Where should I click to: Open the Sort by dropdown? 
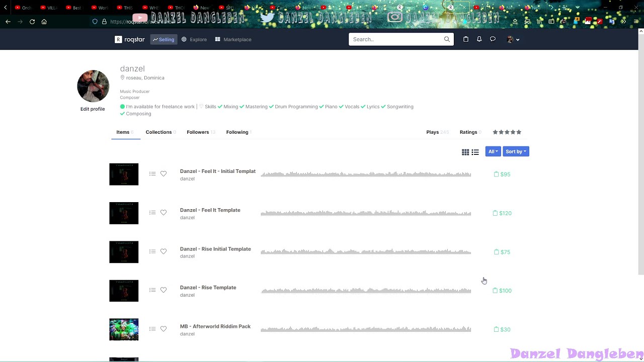point(516,151)
